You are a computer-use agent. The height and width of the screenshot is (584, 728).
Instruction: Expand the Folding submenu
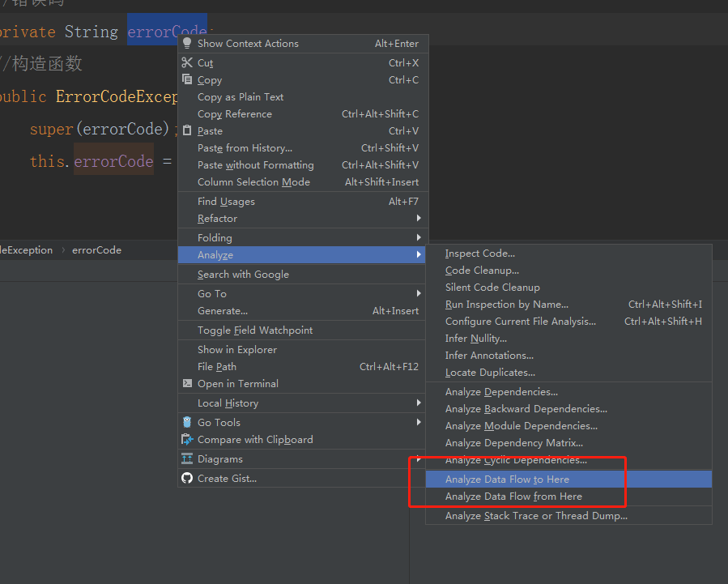point(215,238)
